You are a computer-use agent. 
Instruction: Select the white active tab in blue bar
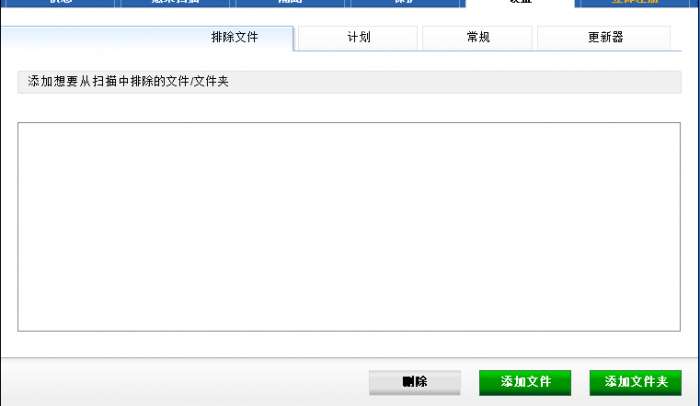(520, 3)
